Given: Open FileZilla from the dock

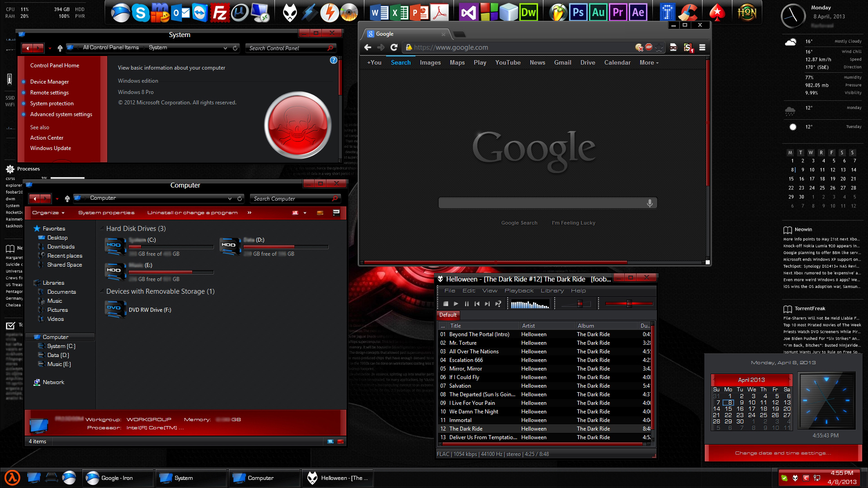Looking at the screenshot, I should [219, 13].
